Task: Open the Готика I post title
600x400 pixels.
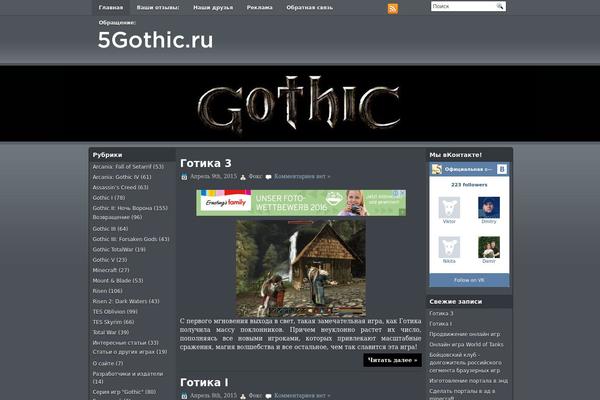Action: click(x=204, y=382)
